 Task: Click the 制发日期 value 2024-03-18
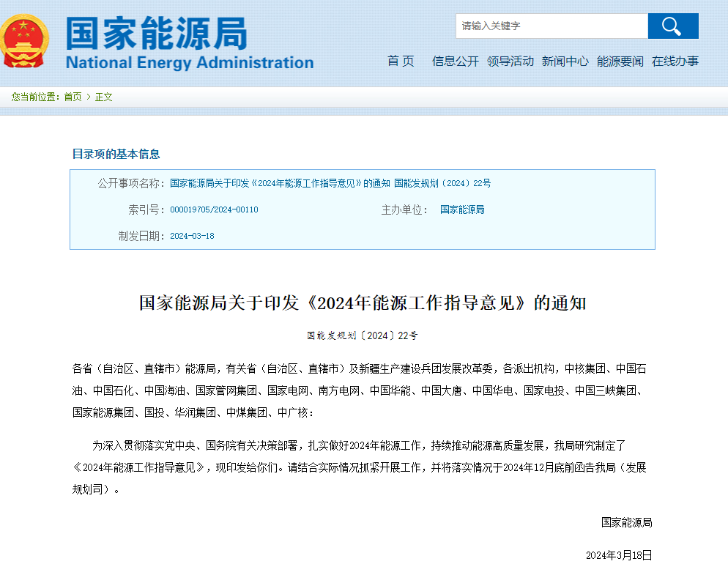192,237
